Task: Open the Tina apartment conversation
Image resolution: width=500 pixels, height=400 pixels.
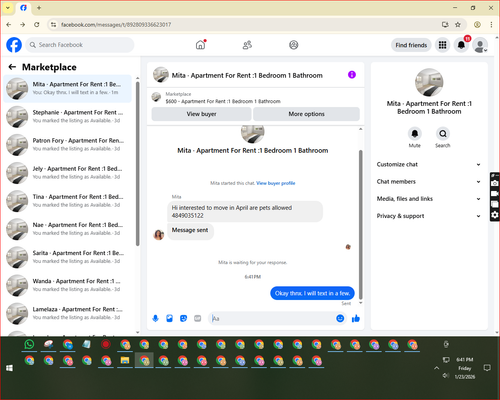Action: click(x=68, y=201)
